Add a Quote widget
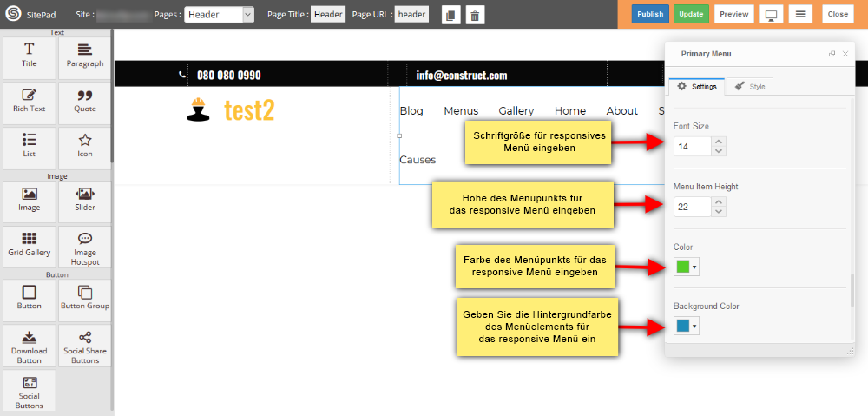 [85, 103]
